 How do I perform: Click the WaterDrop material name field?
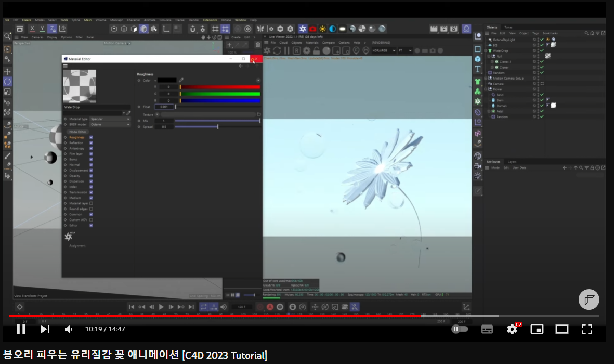click(96, 107)
